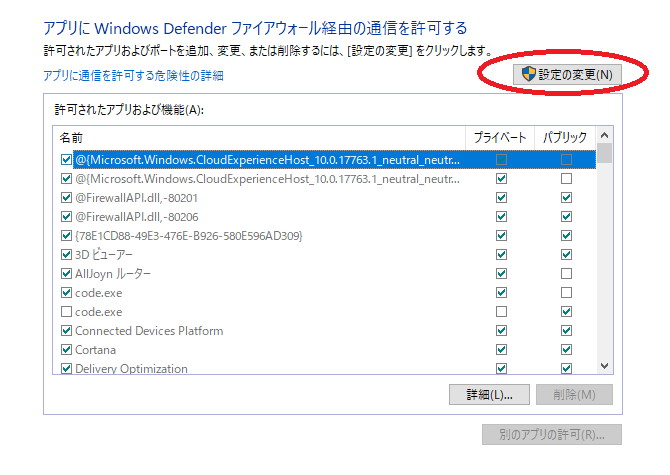Uncheck the AllJoyn ルーター name checkbox
Screen dimensions: 670x475
point(66,273)
